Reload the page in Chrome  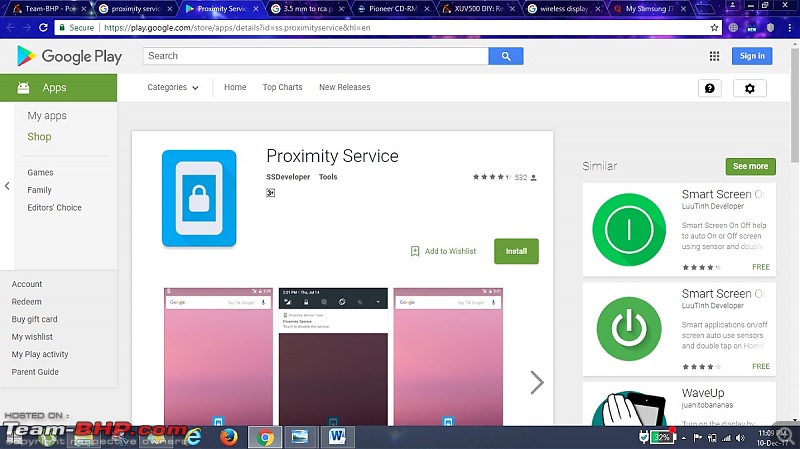[43, 28]
